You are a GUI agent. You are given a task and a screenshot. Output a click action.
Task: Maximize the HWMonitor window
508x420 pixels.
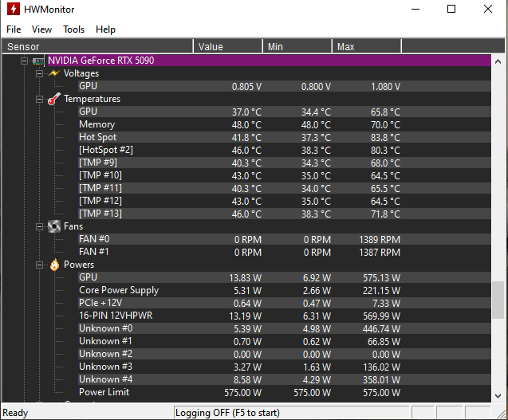451,9
